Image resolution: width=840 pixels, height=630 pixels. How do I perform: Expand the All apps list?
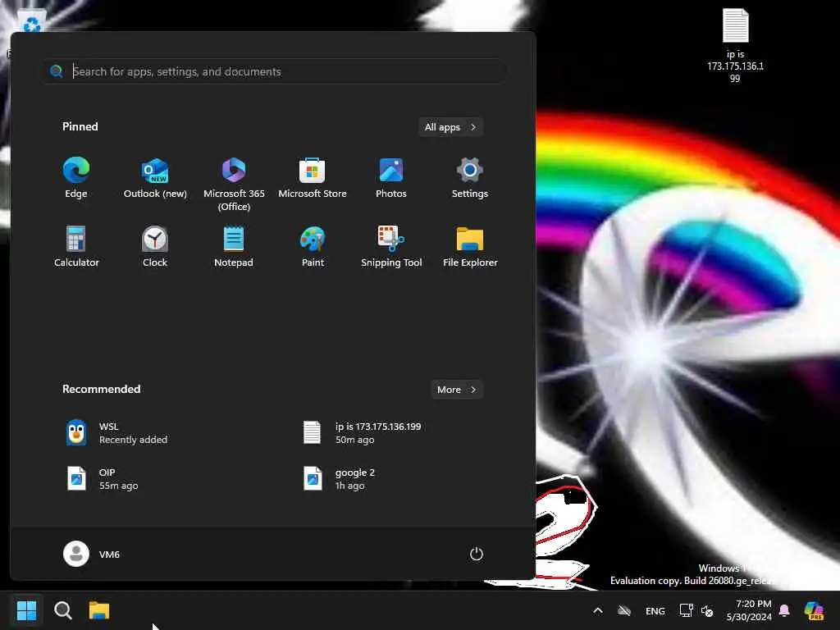pos(450,127)
